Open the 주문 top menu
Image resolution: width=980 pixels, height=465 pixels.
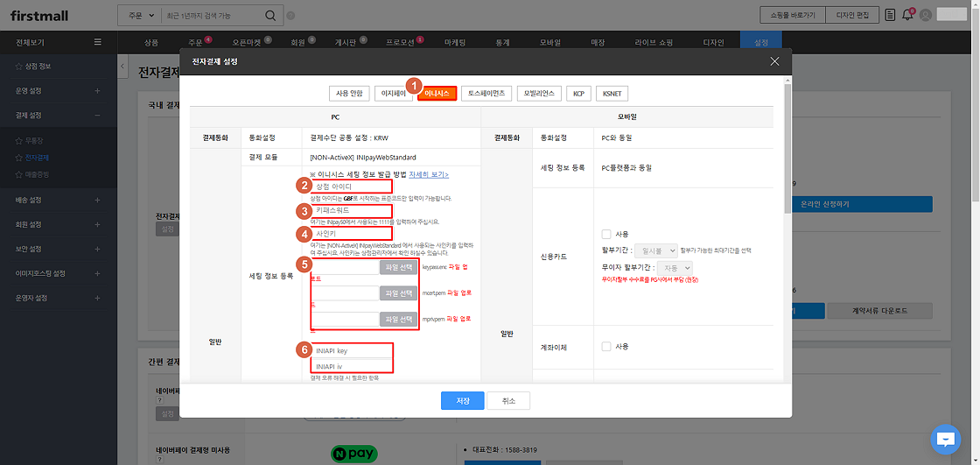[196, 43]
